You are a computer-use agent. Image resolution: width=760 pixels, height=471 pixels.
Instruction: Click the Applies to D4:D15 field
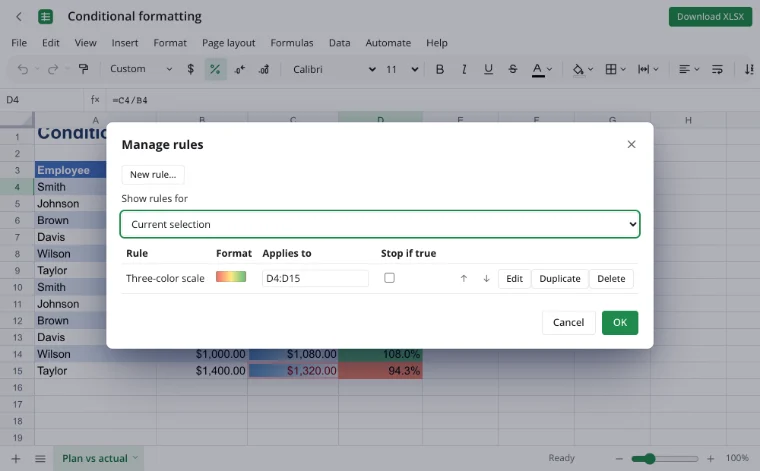tap(315, 279)
